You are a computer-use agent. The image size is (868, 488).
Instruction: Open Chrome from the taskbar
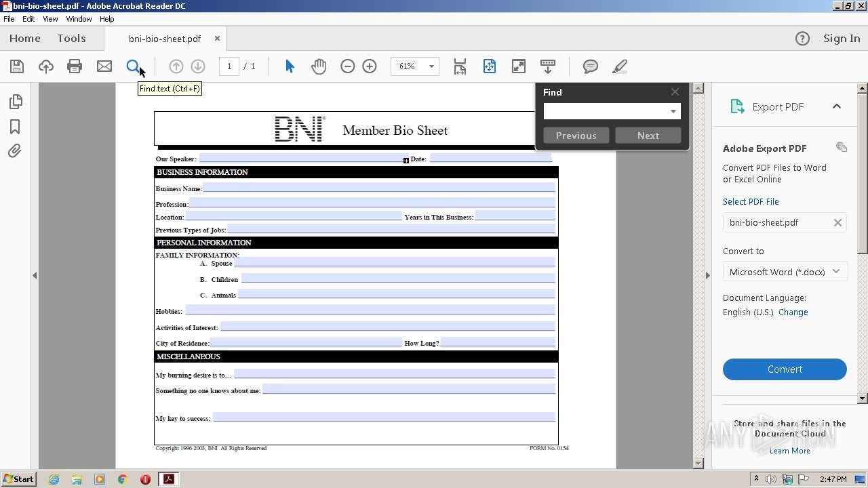click(122, 479)
